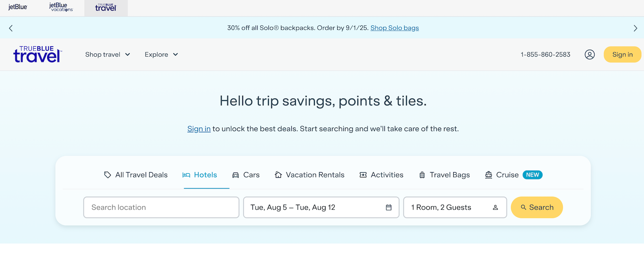
Task: Click the TrueBlue Travel logo
Action: pyautogui.click(x=37, y=54)
